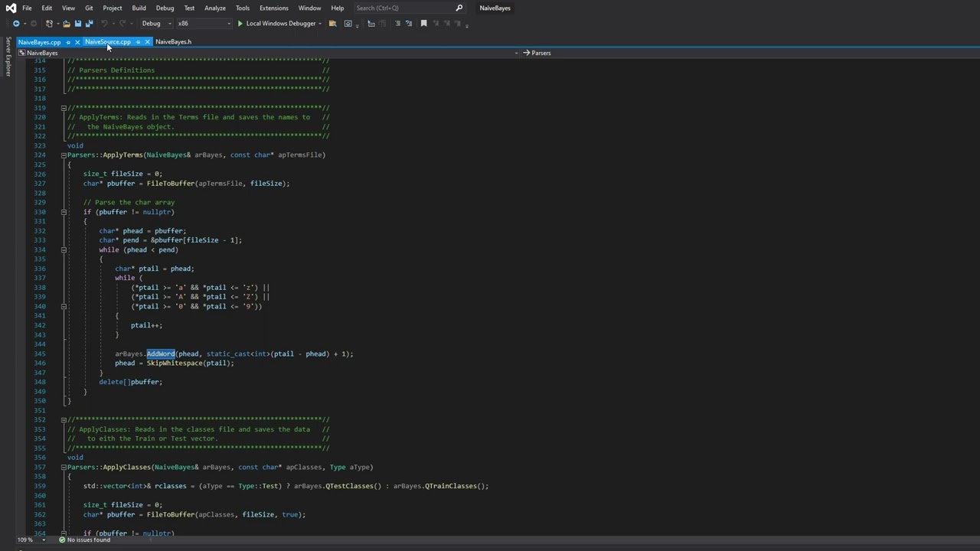Close the NaiveSource.cpp tab
The width and height of the screenshot is (980, 551).
(147, 42)
